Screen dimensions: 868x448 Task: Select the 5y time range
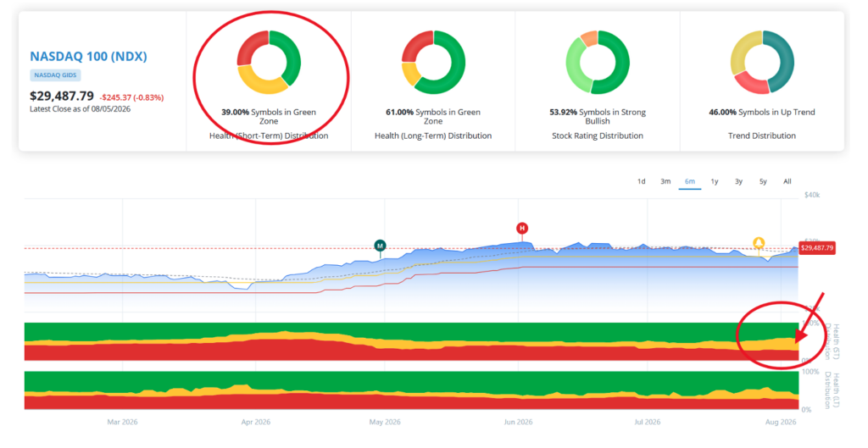[x=763, y=181]
